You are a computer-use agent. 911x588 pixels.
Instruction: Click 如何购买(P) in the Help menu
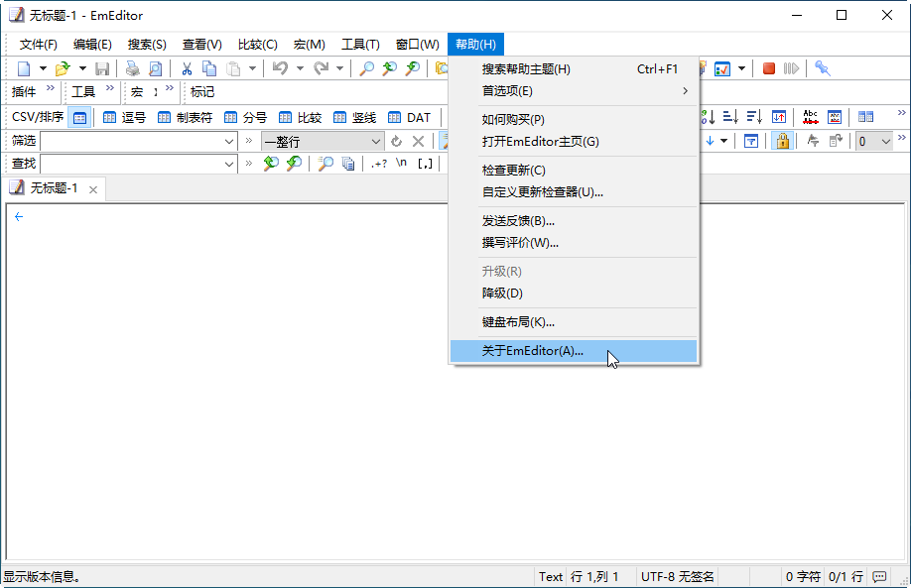click(574, 120)
